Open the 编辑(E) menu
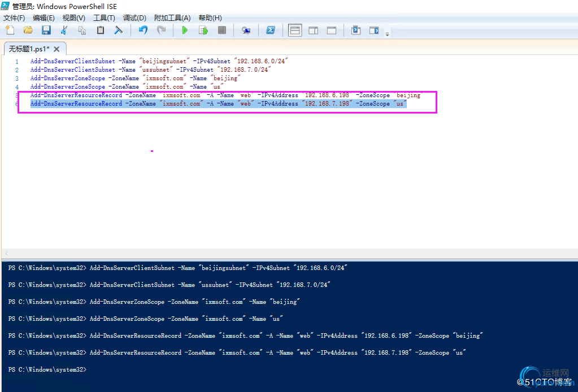Viewport: 578px width, 392px height. [44, 18]
